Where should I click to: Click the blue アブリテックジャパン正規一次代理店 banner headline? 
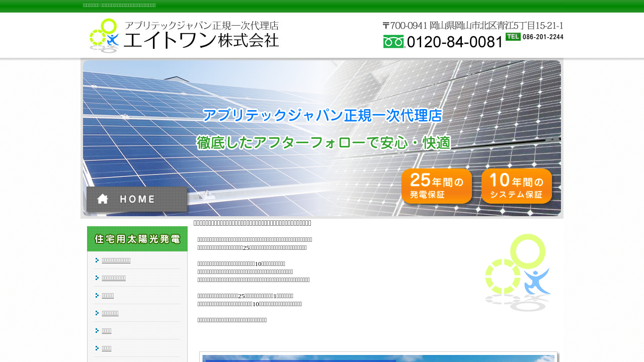(x=323, y=115)
